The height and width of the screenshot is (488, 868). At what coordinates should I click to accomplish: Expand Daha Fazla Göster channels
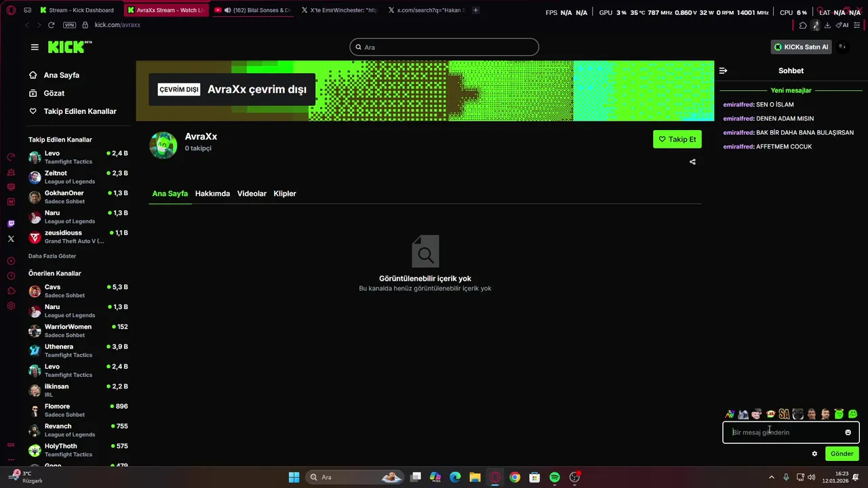click(52, 256)
